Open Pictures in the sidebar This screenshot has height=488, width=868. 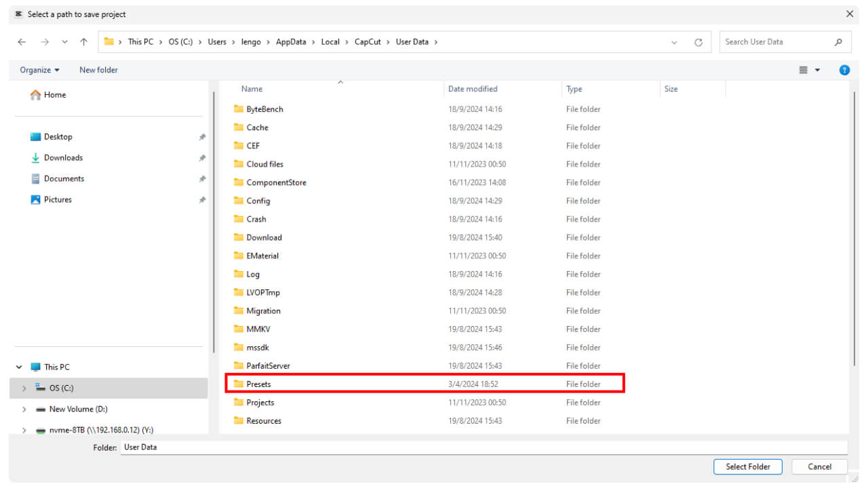pos(52,200)
